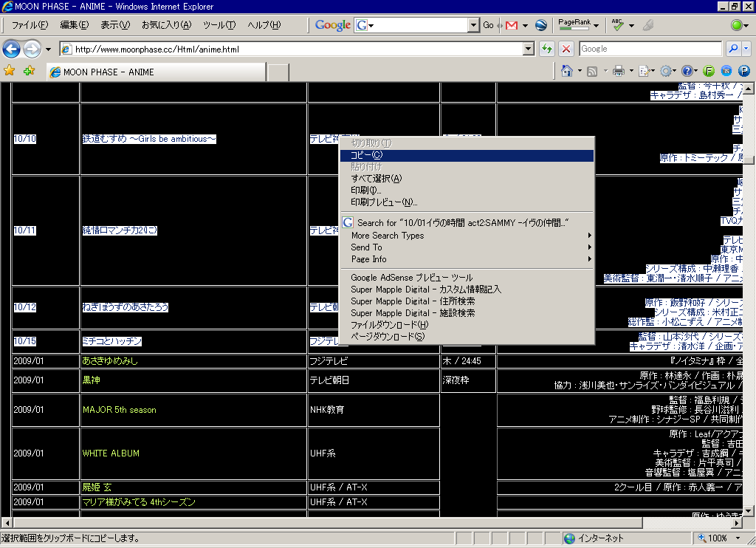Image resolution: width=756 pixels, height=548 pixels.
Task: Click the MAJOR 5th season link
Action: tap(119, 410)
